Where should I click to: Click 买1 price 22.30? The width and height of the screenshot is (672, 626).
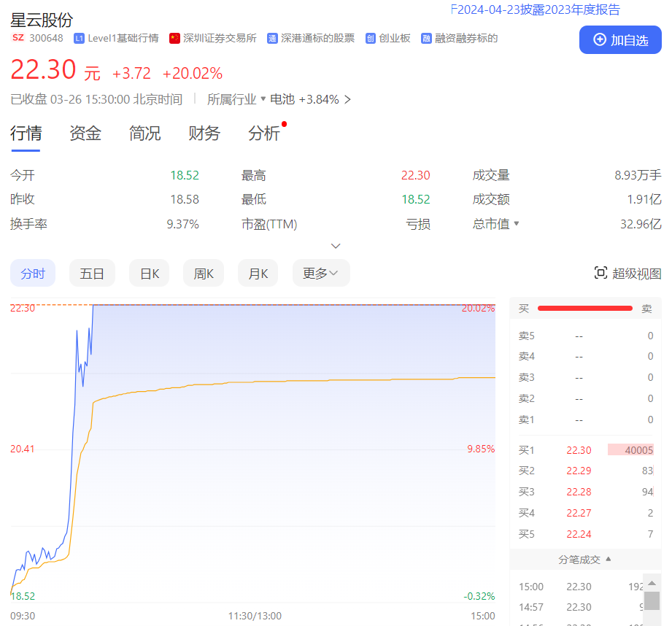pos(579,450)
